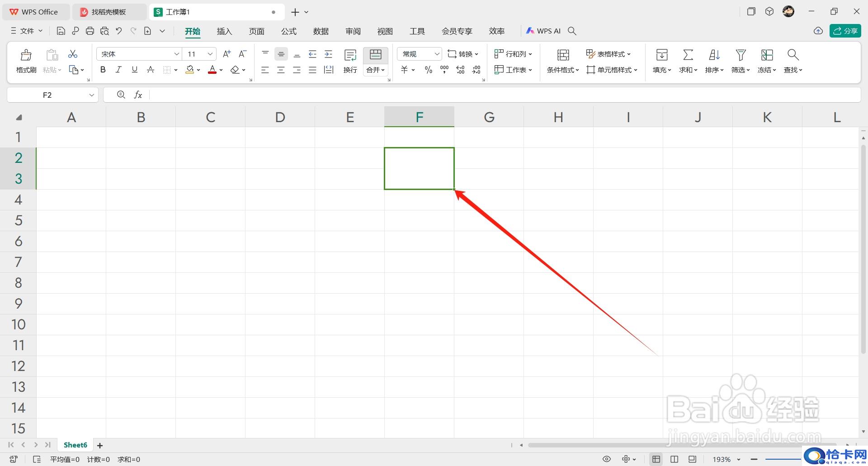Toggle vertical middle alignment
Image resolution: width=868 pixels, height=466 pixels.
pyautogui.click(x=281, y=54)
